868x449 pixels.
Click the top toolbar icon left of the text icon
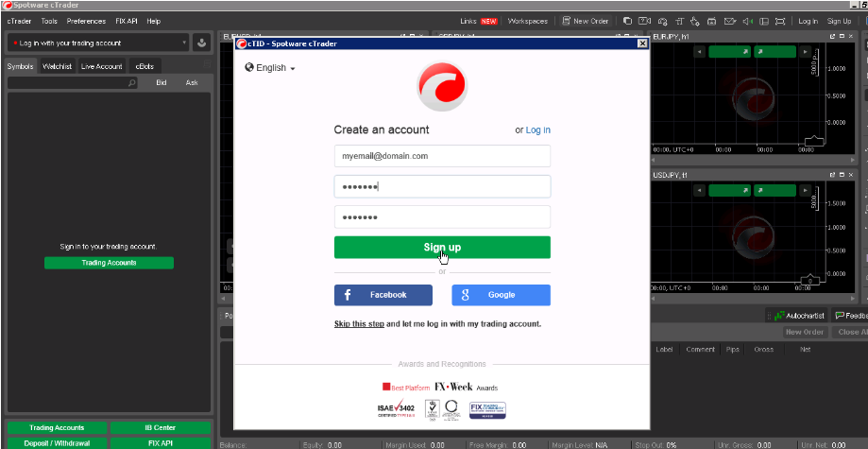[663, 21]
